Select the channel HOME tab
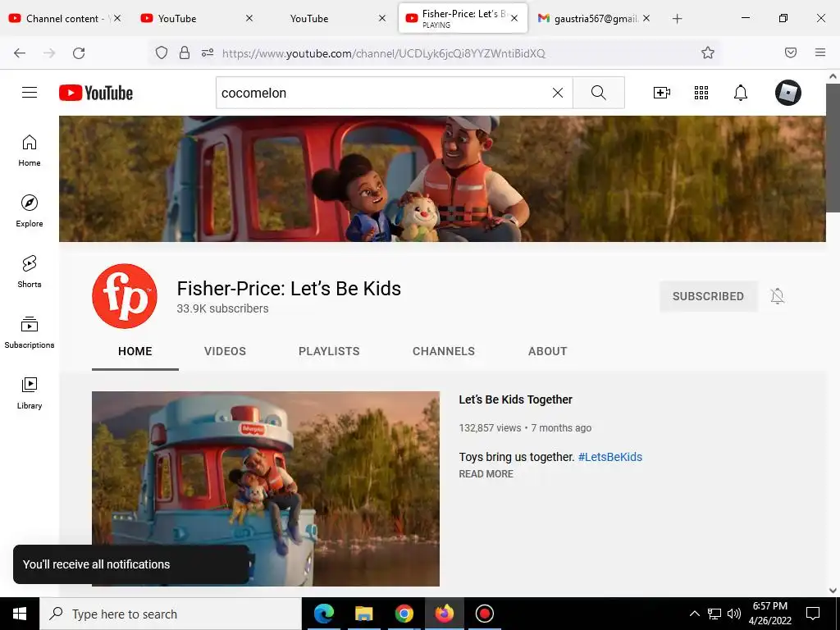The height and width of the screenshot is (630, 840). point(135,351)
